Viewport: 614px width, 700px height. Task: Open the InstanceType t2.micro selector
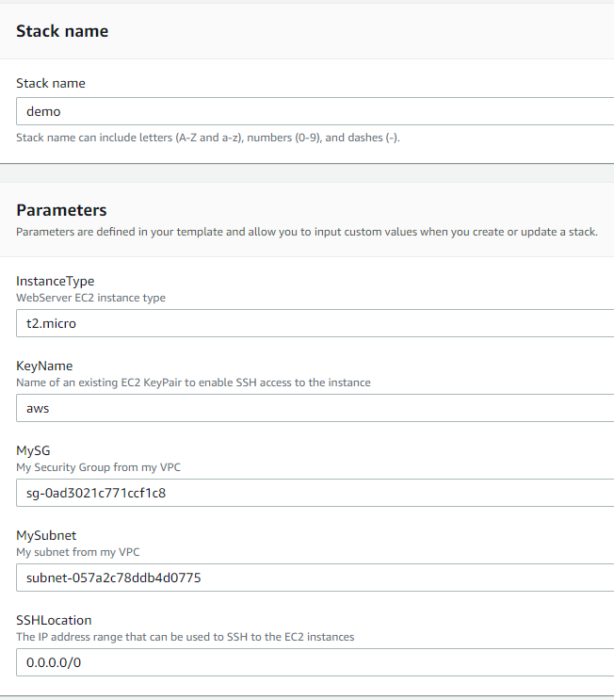tap(315, 323)
